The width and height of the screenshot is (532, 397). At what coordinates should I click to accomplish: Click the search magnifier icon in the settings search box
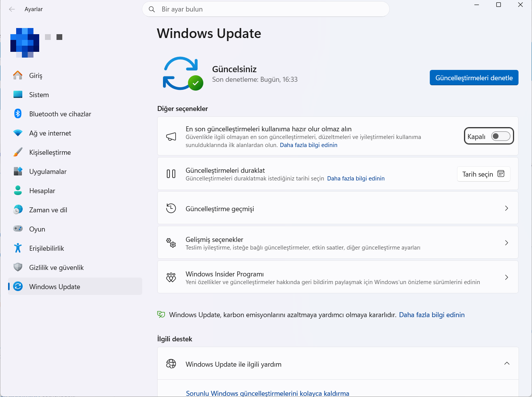tap(152, 9)
